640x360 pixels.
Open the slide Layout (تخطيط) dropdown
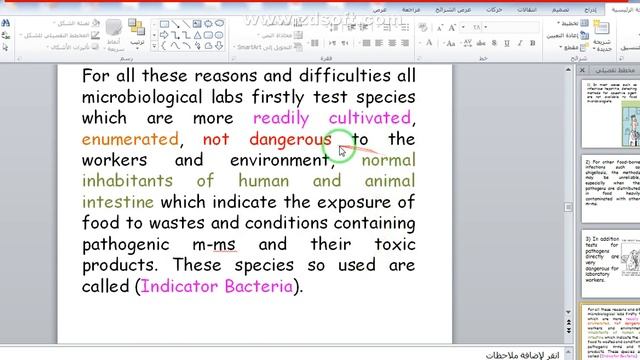[x=573, y=23]
